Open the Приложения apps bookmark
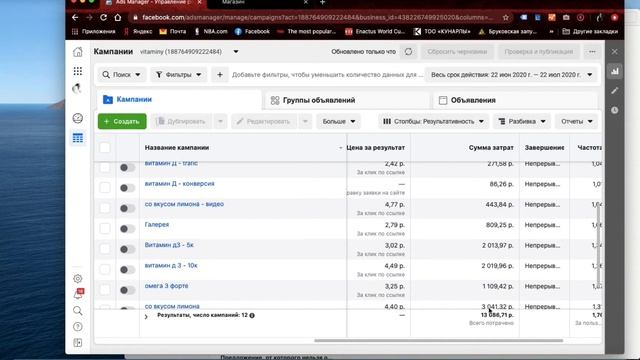Screen dimensions: 640x360 click(x=93, y=31)
